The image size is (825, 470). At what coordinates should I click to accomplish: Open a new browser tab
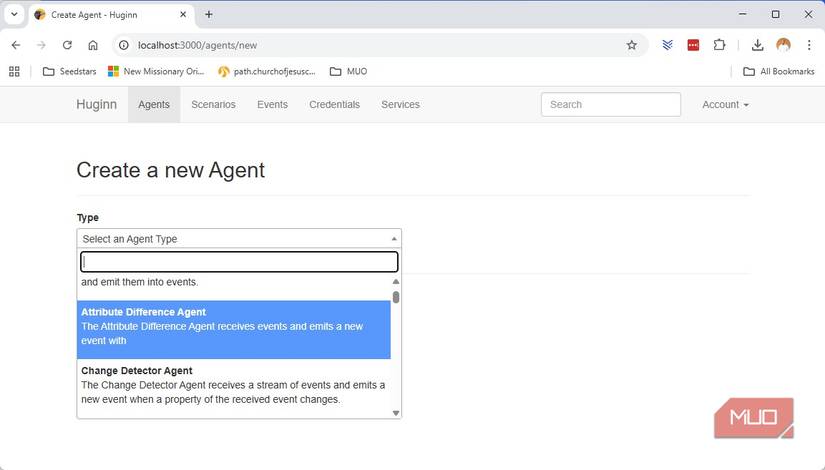(x=209, y=15)
